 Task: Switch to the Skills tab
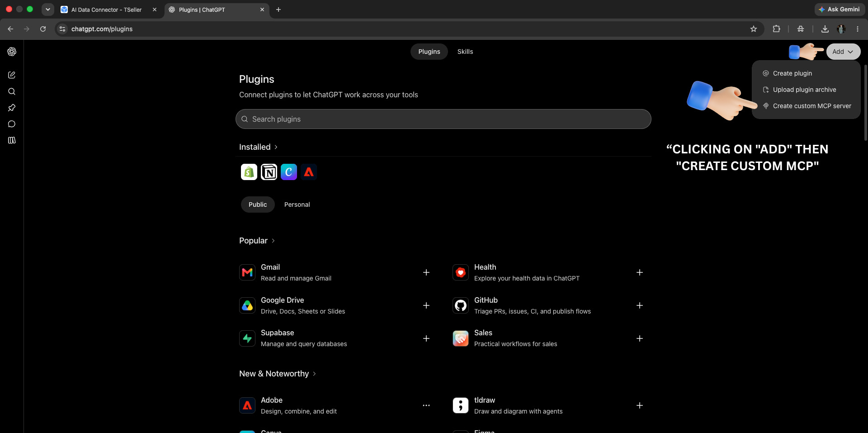(465, 52)
